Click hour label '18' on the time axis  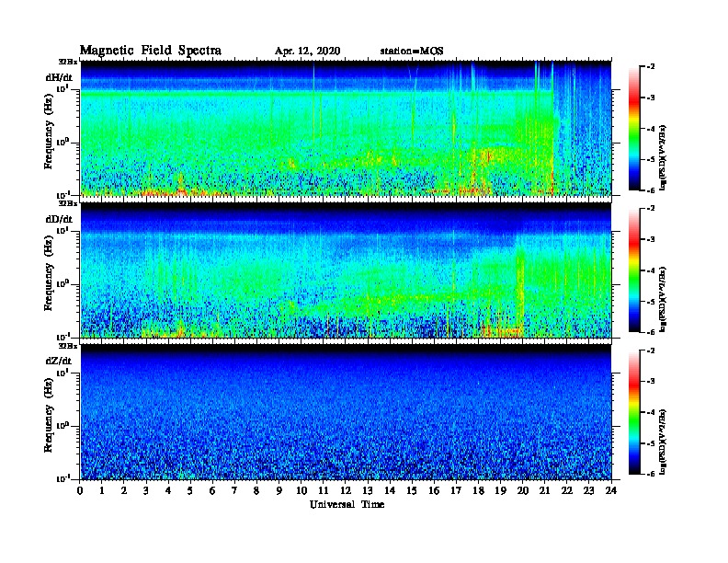(x=478, y=491)
